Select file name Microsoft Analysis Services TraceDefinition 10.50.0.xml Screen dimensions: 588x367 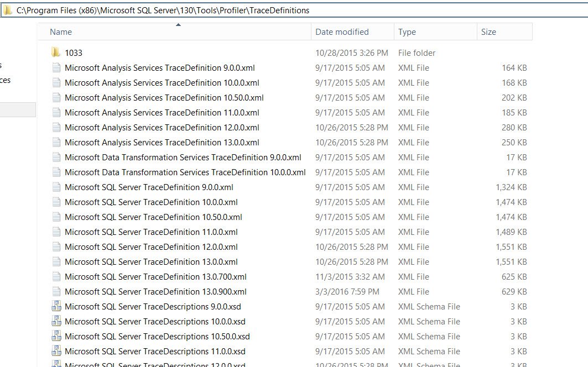click(164, 98)
